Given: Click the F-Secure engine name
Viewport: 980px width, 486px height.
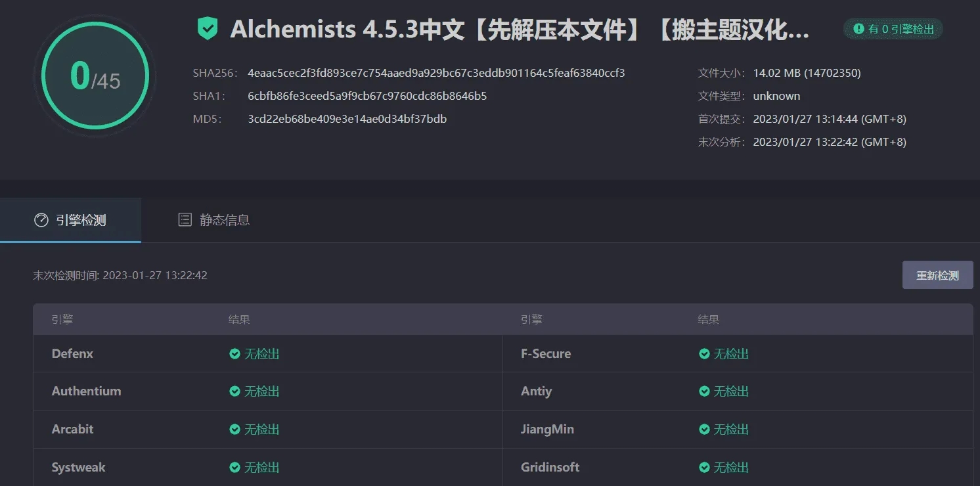Looking at the screenshot, I should coord(546,353).
